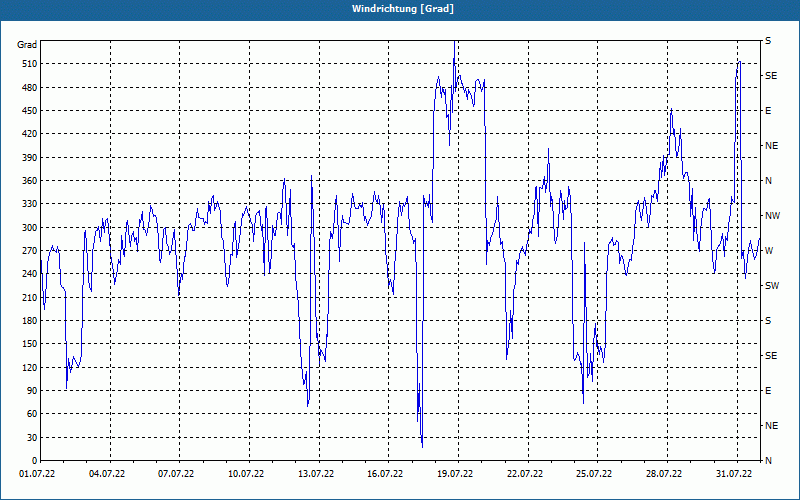Select the 04.07.22 date label

(x=107, y=474)
